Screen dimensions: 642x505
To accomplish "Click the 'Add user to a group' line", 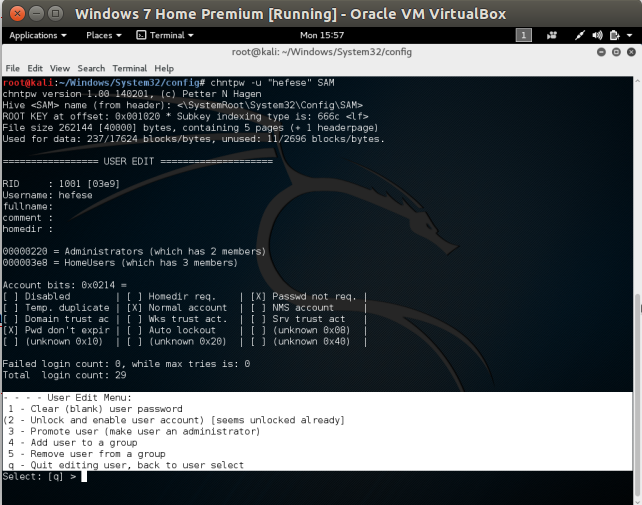I will coord(72,443).
